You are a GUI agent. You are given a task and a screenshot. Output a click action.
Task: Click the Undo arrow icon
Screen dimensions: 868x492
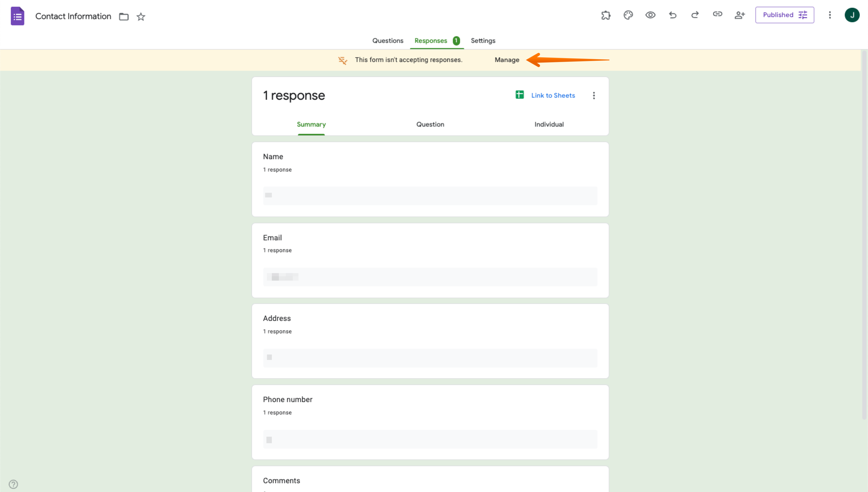(672, 15)
